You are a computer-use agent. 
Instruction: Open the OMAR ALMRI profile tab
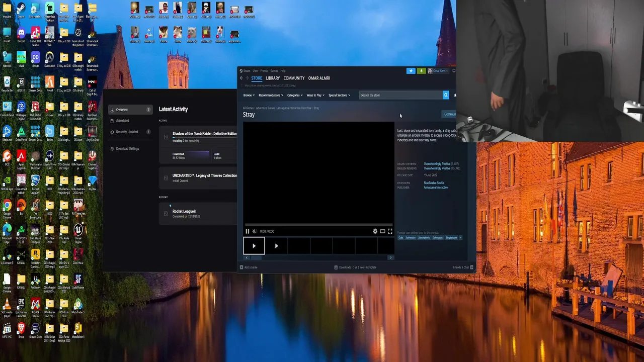click(x=319, y=78)
